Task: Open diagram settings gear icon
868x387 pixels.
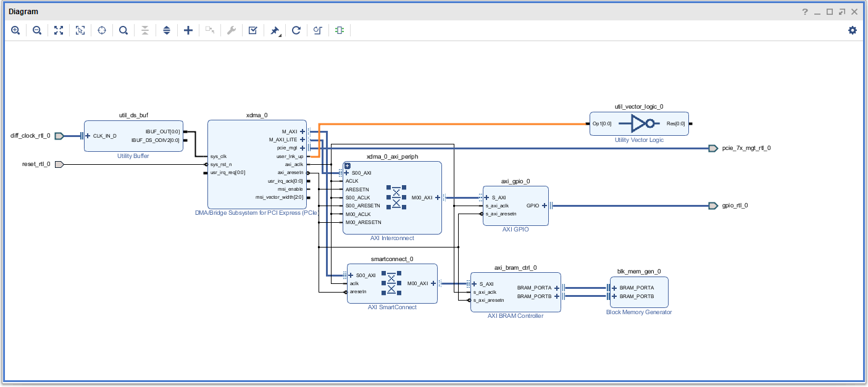Action: click(853, 30)
